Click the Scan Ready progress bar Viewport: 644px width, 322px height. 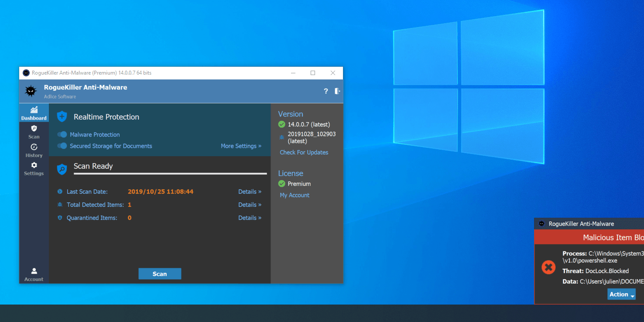pyautogui.click(x=170, y=174)
